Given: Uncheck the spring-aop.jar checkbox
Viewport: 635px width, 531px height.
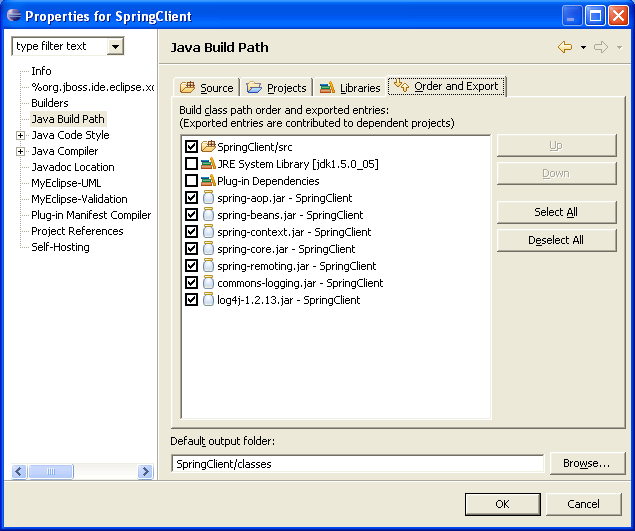Looking at the screenshot, I should tap(191, 197).
